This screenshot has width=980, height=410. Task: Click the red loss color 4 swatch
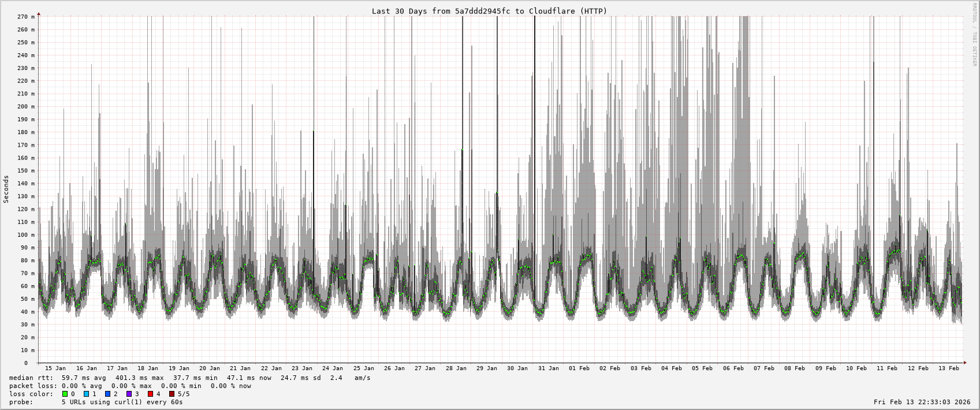151,394
